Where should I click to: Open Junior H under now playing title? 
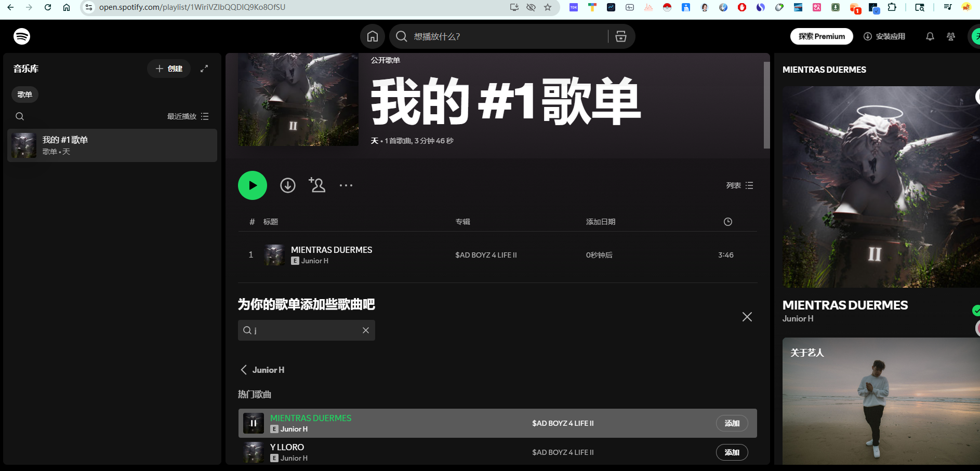[x=798, y=318]
